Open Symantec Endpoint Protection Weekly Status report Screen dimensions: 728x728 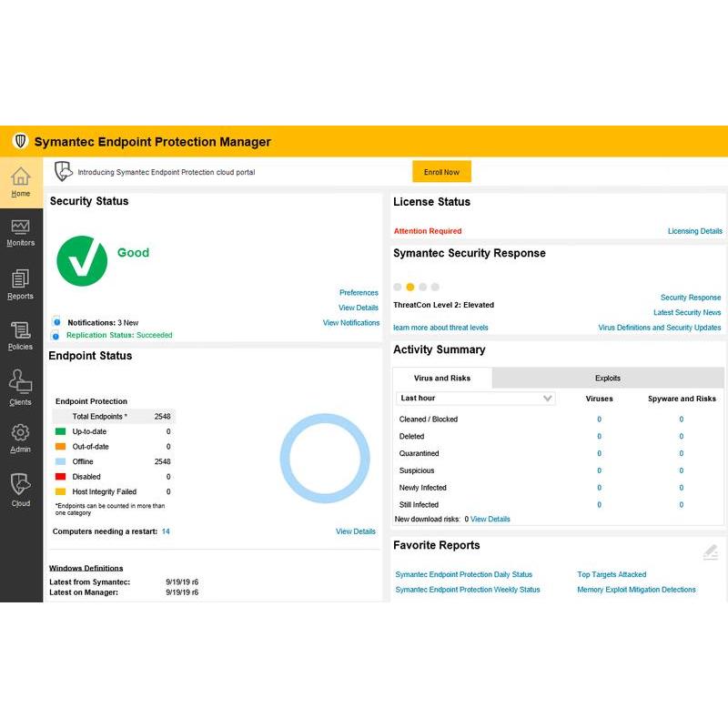coord(468,590)
